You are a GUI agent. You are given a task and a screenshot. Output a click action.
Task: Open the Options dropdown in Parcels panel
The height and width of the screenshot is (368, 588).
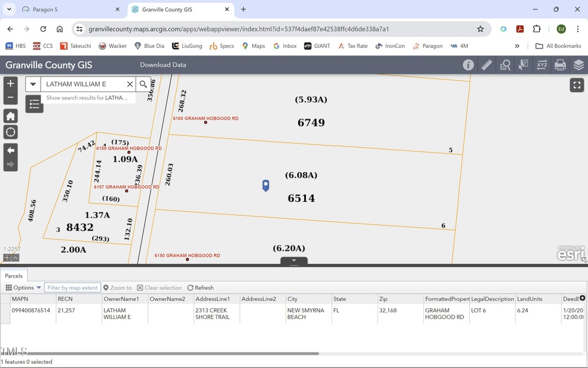23,287
